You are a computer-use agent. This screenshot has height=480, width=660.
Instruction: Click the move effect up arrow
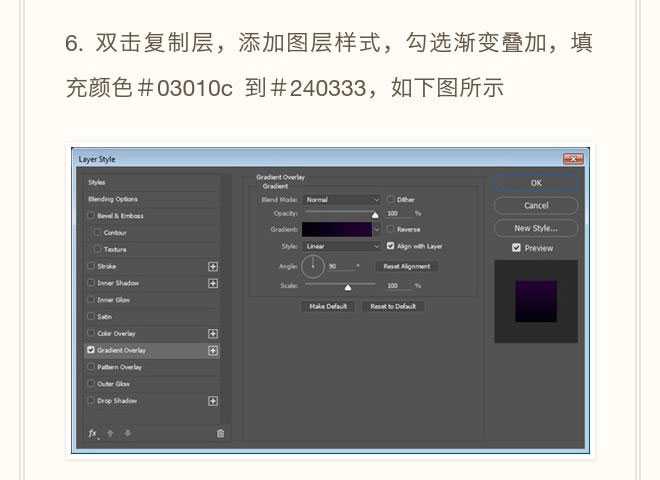110,433
